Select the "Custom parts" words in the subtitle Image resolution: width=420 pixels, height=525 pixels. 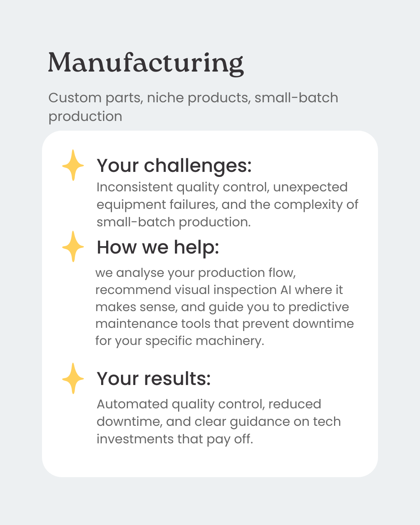point(95,98)
